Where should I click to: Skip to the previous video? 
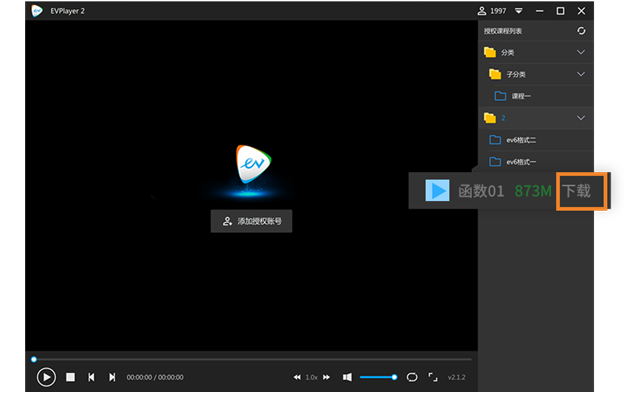[x=91, y=377]
